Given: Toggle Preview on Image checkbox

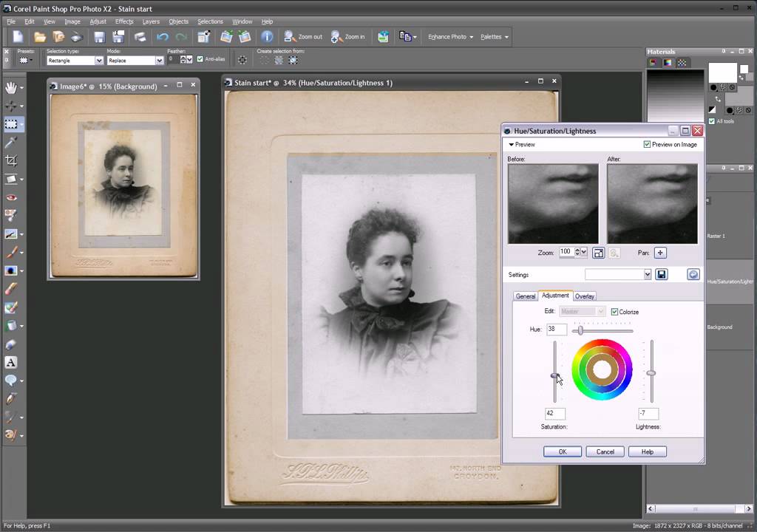Looking at the screenshot, I should [647, 144].
